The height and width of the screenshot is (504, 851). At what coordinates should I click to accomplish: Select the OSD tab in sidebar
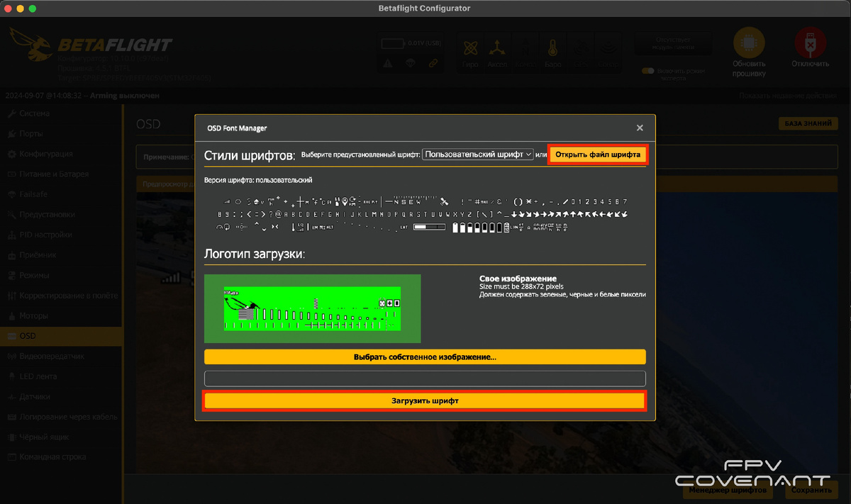[61, 335]
